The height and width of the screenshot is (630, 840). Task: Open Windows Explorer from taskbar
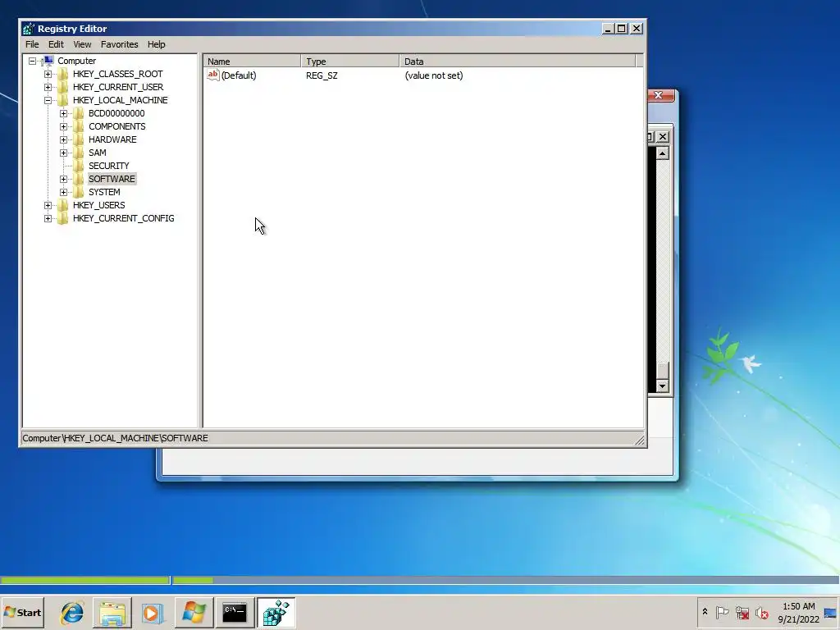[x=112, y=613]
